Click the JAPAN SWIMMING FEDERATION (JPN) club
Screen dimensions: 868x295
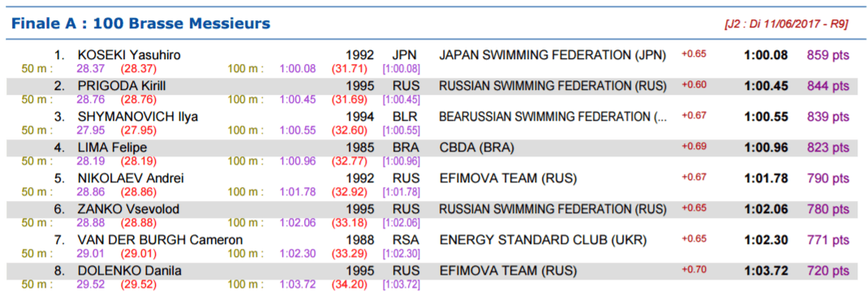552,55
